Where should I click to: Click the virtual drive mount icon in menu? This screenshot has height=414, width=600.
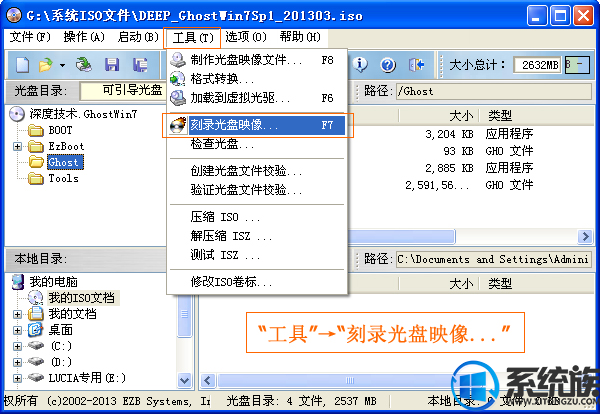coord(178,98)
